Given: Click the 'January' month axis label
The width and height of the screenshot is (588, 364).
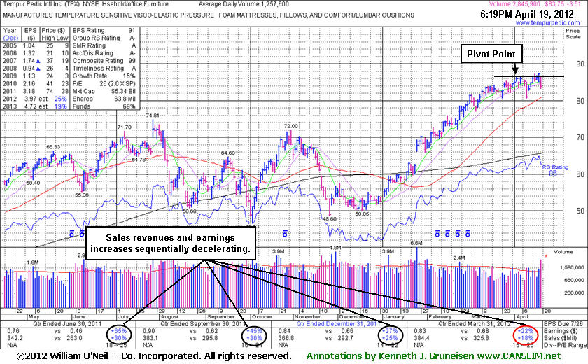Looking at the screenshot, I should tap(393, 317).
